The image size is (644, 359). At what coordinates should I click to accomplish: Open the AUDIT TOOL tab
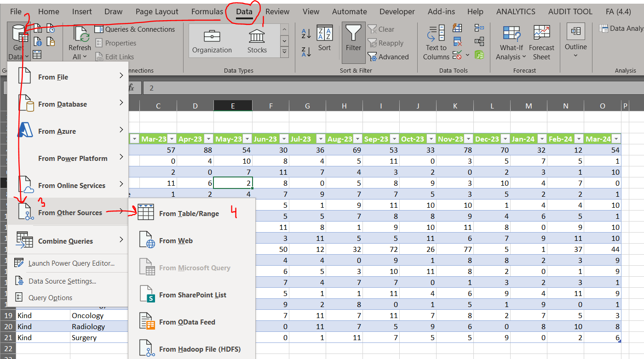click(x=570, y=11)
